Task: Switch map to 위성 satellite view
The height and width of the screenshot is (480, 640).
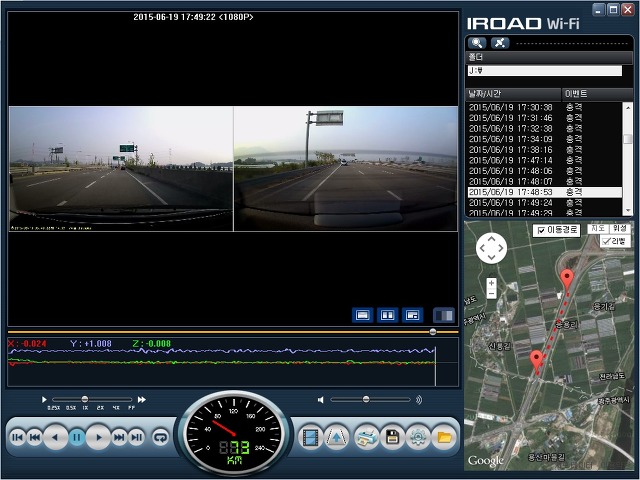Action: tap(619, 229)
